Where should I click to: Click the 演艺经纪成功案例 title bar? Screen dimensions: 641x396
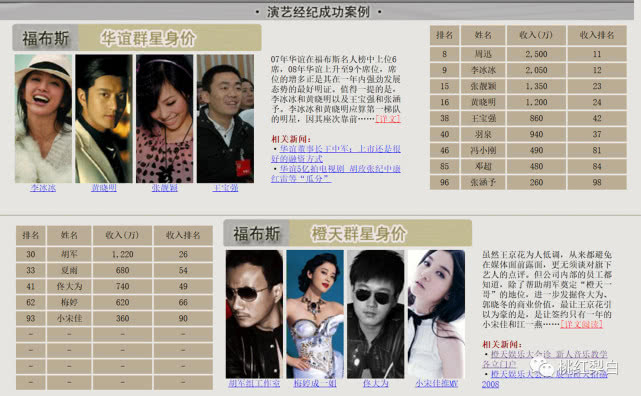317,12
